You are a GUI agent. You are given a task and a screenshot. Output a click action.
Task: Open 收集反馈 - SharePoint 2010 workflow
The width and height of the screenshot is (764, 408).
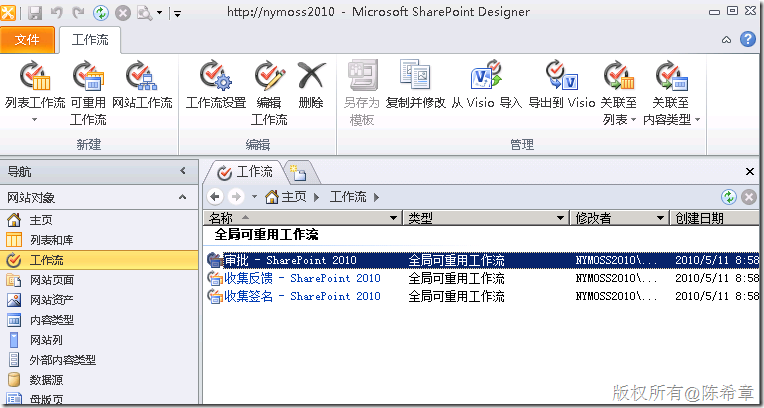click(x=302, y=279)
